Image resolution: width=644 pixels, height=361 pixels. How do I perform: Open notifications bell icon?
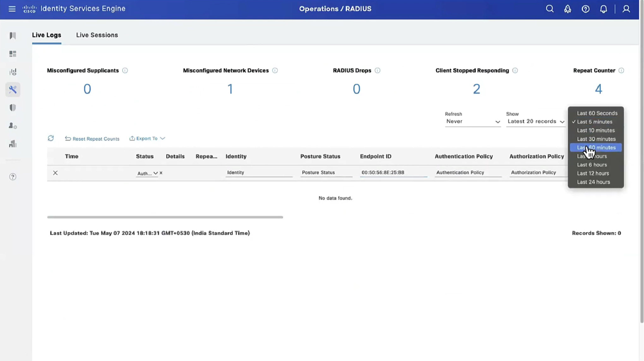point(603,9)
